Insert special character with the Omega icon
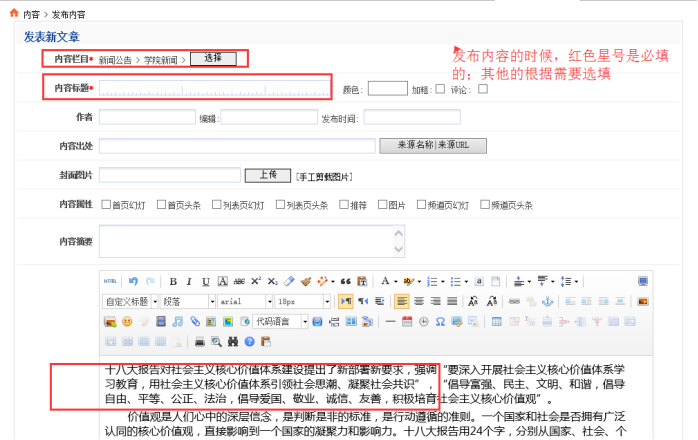698x440 pixels. (x=439, y=321)
